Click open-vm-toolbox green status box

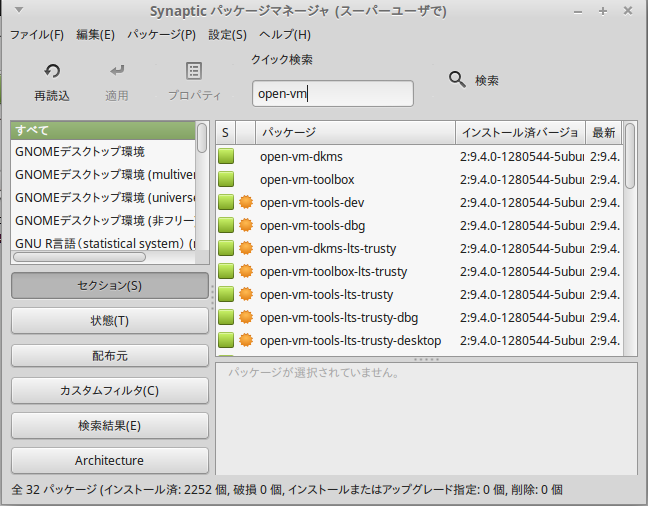point(226,179)
